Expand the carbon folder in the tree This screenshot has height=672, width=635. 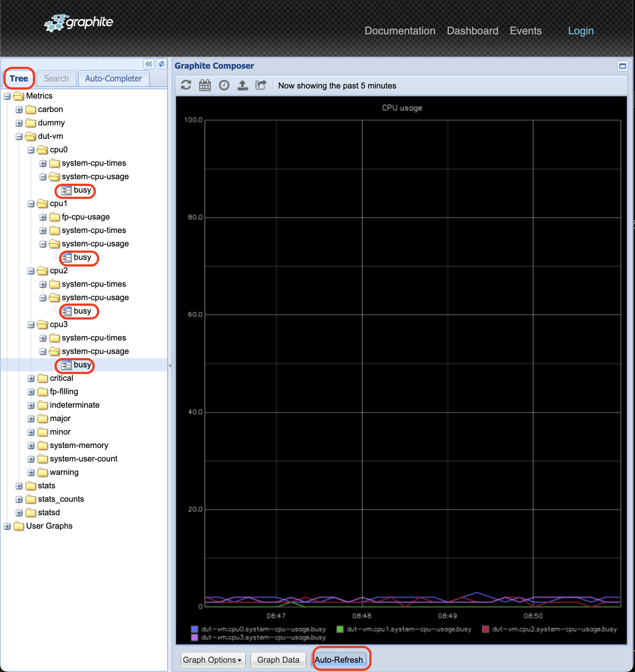pyautogui.click(x=19, y=109)
